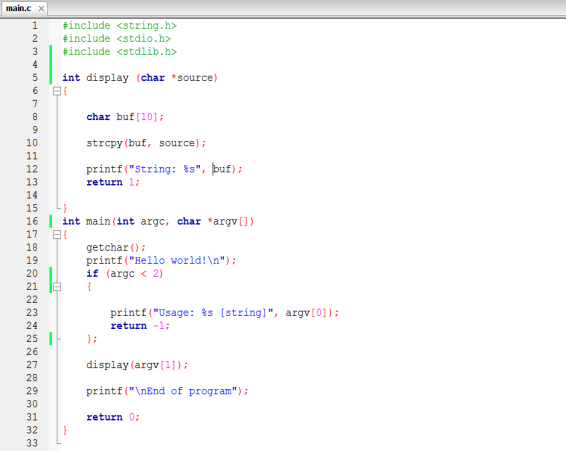Place cursor on #include <string.h>

(119, 26)
